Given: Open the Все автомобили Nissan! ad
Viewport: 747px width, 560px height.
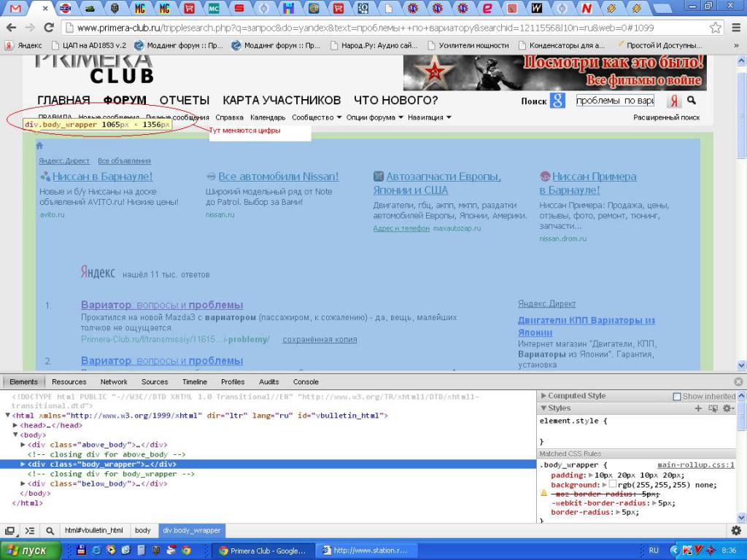Looking at the screenshot, I should pyautogui.click(x=278, y=176).
